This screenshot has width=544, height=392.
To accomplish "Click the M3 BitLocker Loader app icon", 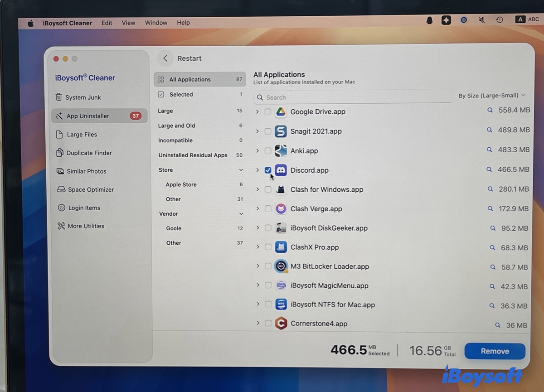I will pyautogui.click(x=281, y=266).
